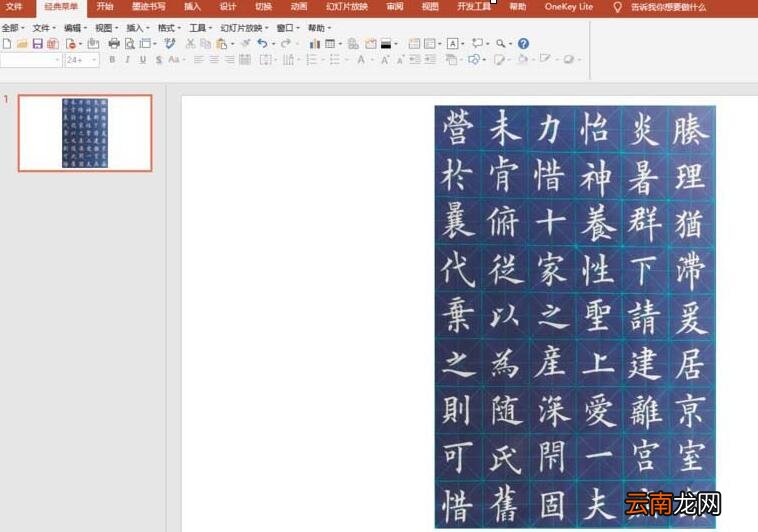Open Undo history dropdown arrow

point(274,44)
